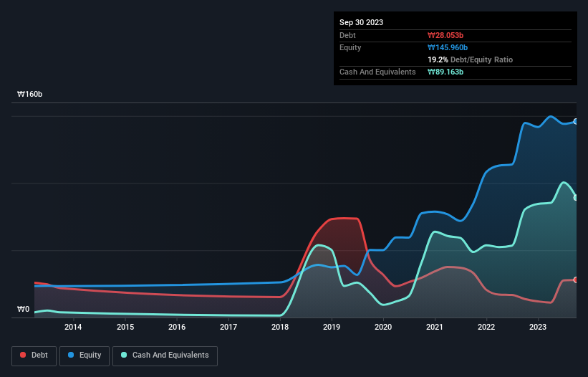Click the 2020 x-axis label
This screenshot has width=588, height=377.
(x=383, y=327)
